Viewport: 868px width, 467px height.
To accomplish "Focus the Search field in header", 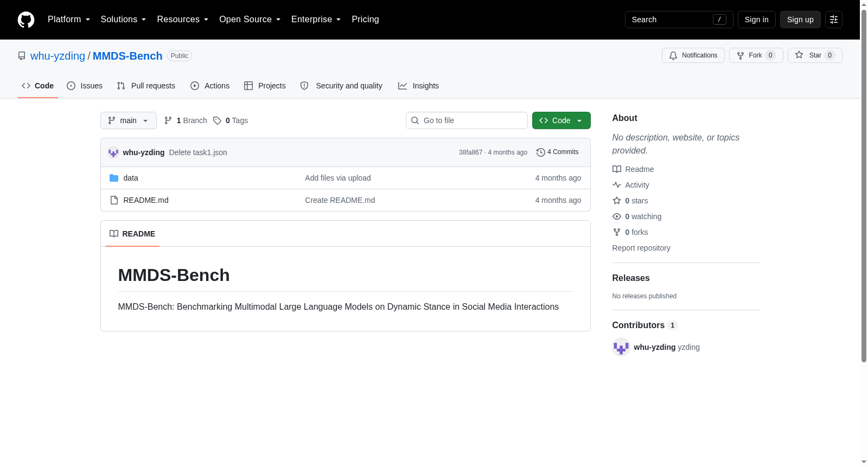I will click(x=679, y=20).
